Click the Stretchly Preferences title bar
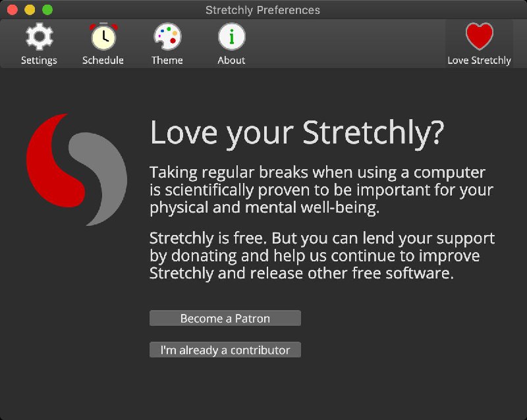 (x=263, y=10)
